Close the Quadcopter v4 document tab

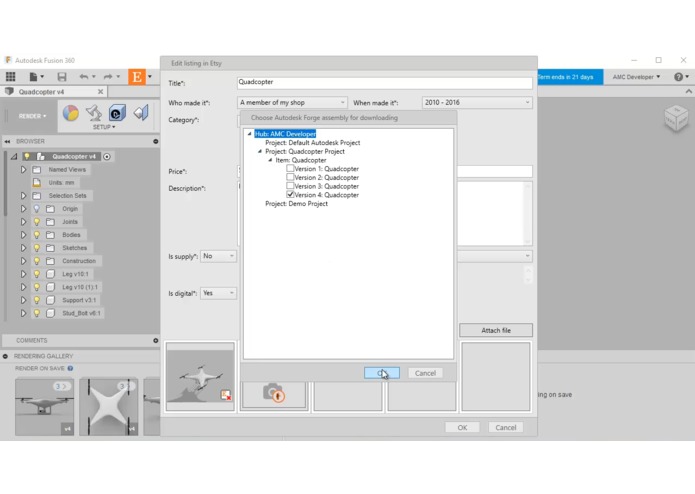click(x=101, y=92)
